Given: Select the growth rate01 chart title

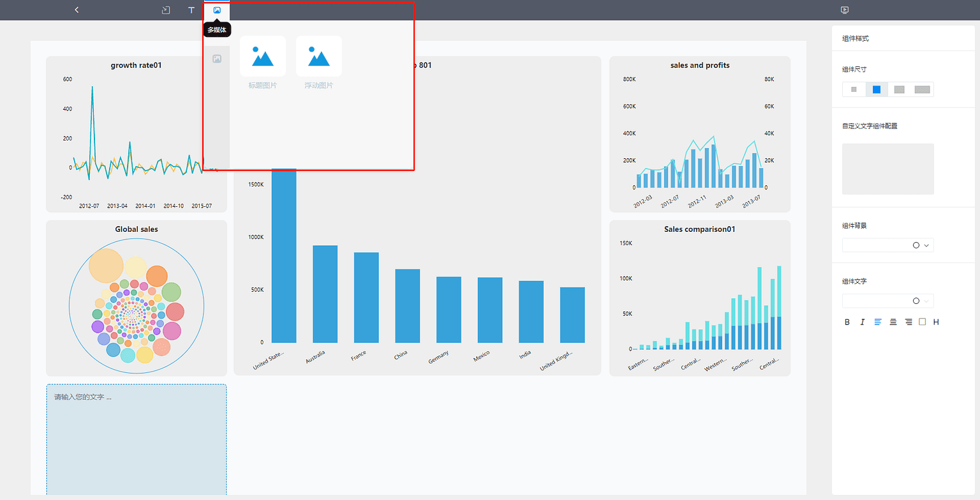Looking at the screenshot, I should [136, 65].
